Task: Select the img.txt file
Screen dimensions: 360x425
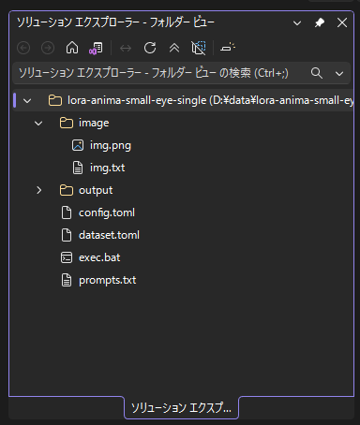Action: (x=183, y=168)
